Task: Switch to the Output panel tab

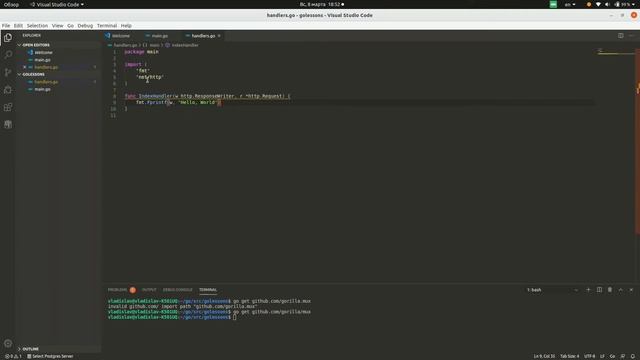Action: (149, 290)
